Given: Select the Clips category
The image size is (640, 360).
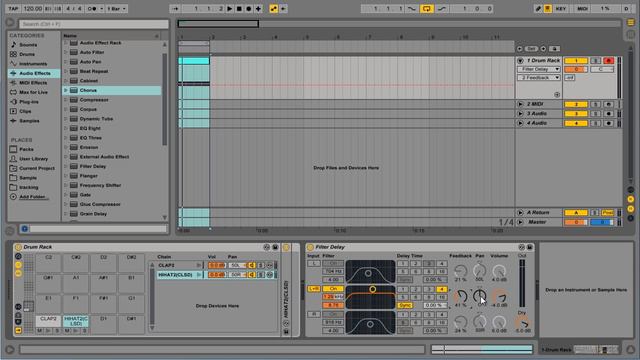Looking at the screenshot, I should 25,111.
